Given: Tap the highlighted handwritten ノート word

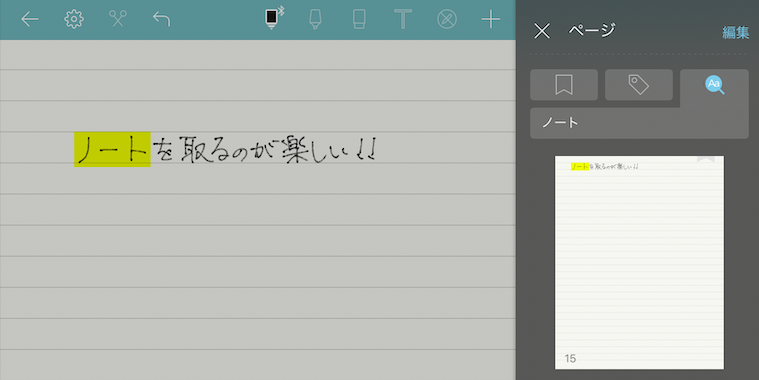Looking at the screenshot, I should [x=112, y=150].
